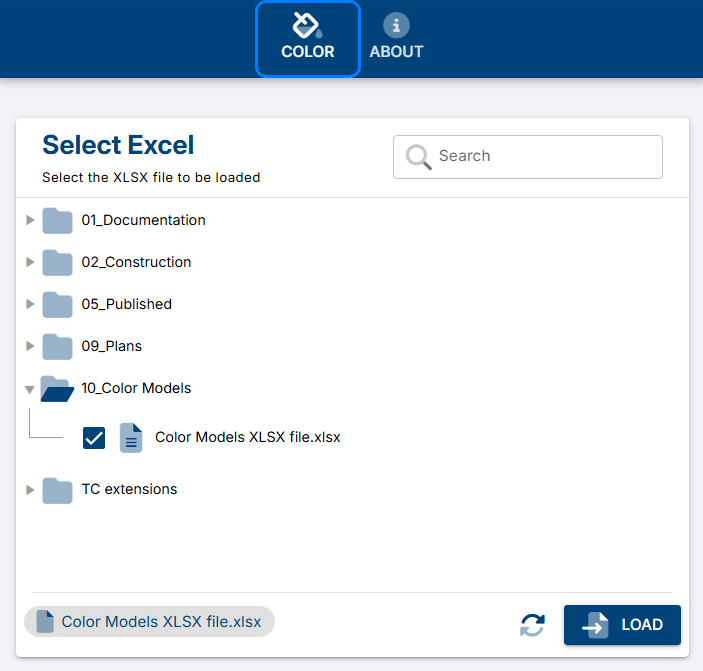703x671 pixels.
Task: Click the paint bucket Color icon
Action: 307,25
